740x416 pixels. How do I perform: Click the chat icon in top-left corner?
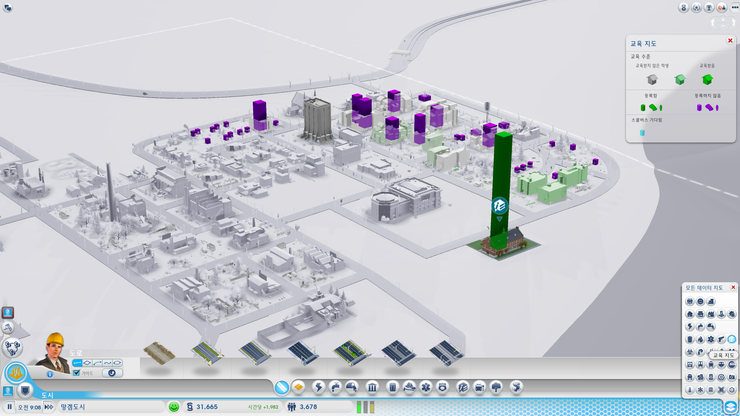click(x=7, y=8)
